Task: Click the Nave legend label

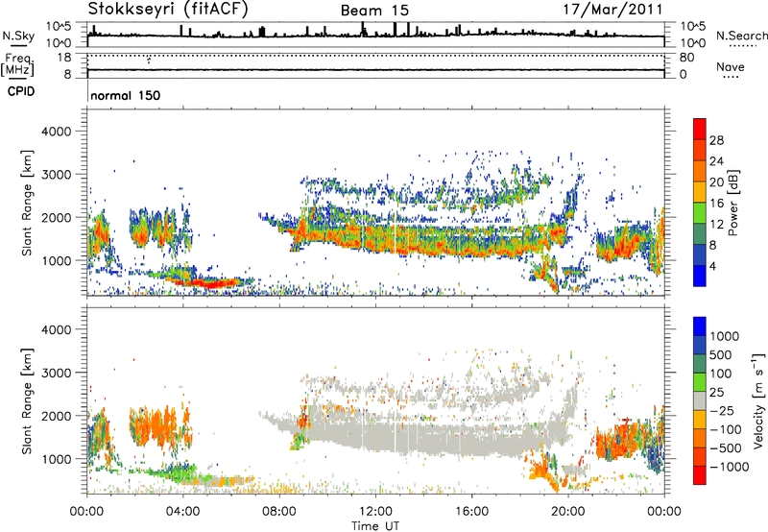Action: (731, 66)
